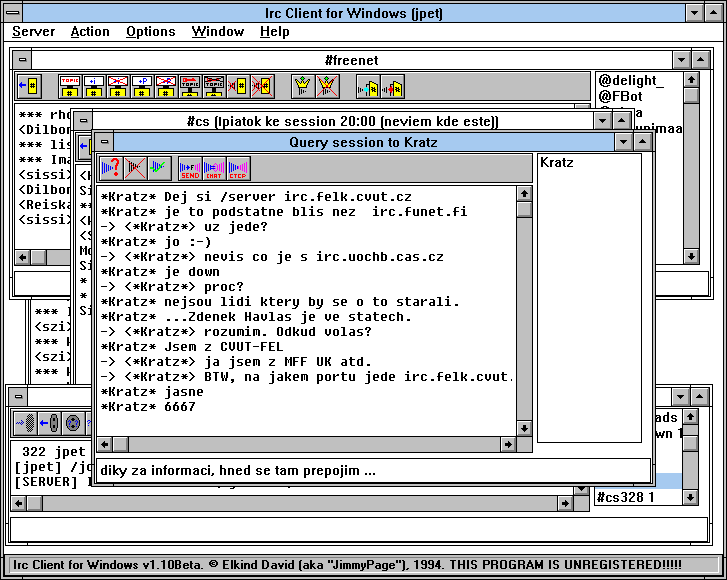Viewport: 727px width, 580px height.
Task: Click the query message input field
Action: [370, 470]
